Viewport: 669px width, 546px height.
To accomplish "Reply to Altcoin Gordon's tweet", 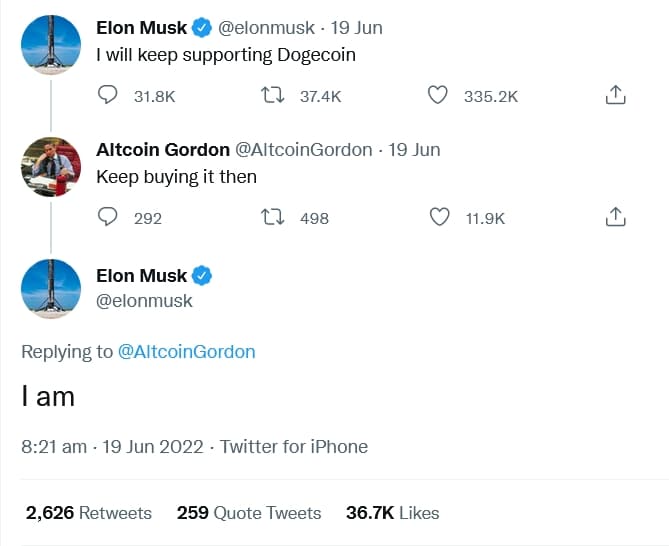I will click(109, 217).
